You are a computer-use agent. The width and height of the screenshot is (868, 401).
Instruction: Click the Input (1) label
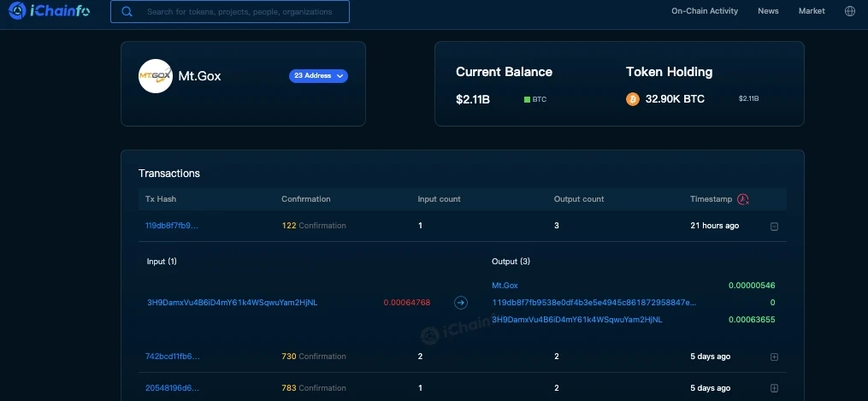(x=162, y=261)
